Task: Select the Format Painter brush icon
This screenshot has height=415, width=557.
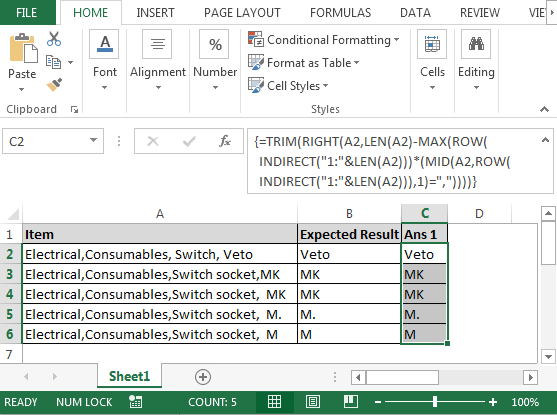Action: 54,85
